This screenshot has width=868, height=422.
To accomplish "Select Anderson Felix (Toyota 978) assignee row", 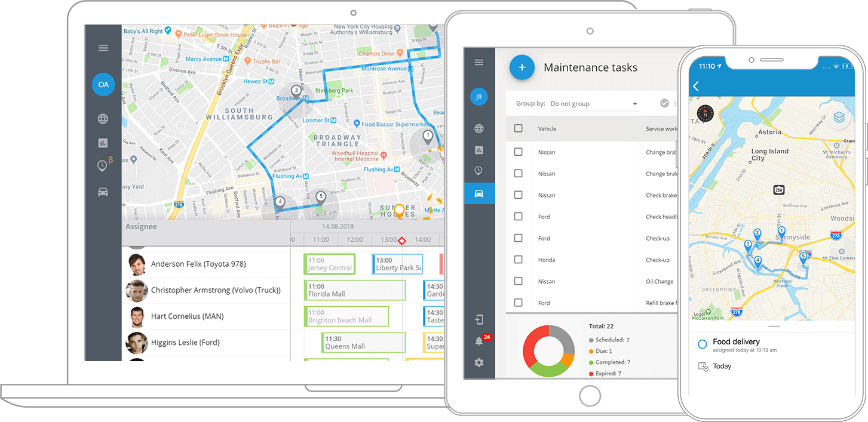I will point(198,264).
